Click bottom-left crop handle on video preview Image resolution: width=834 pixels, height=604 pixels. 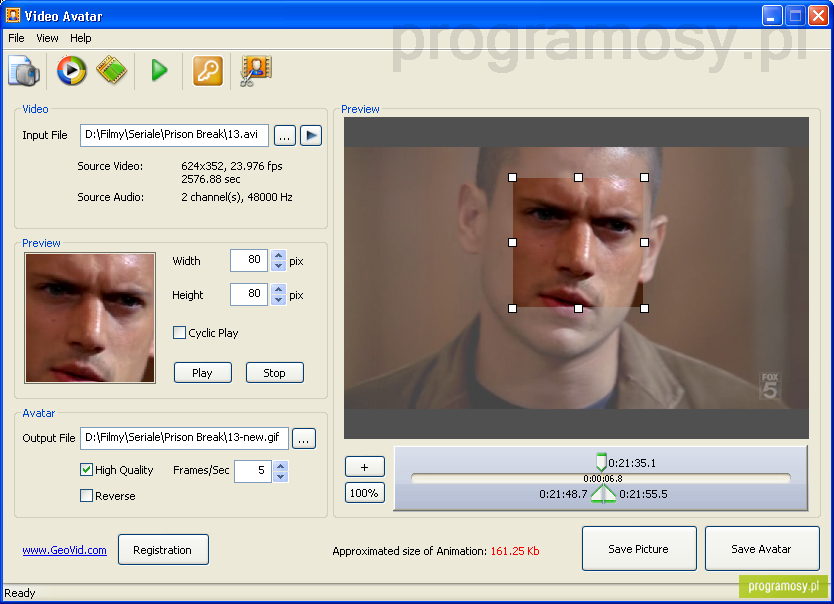512,308
